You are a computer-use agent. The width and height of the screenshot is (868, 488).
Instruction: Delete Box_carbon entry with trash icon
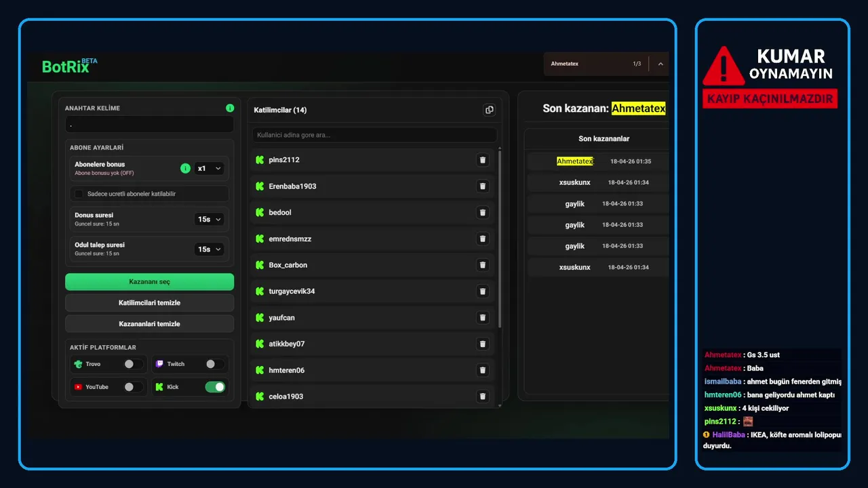tap(483, 265)
